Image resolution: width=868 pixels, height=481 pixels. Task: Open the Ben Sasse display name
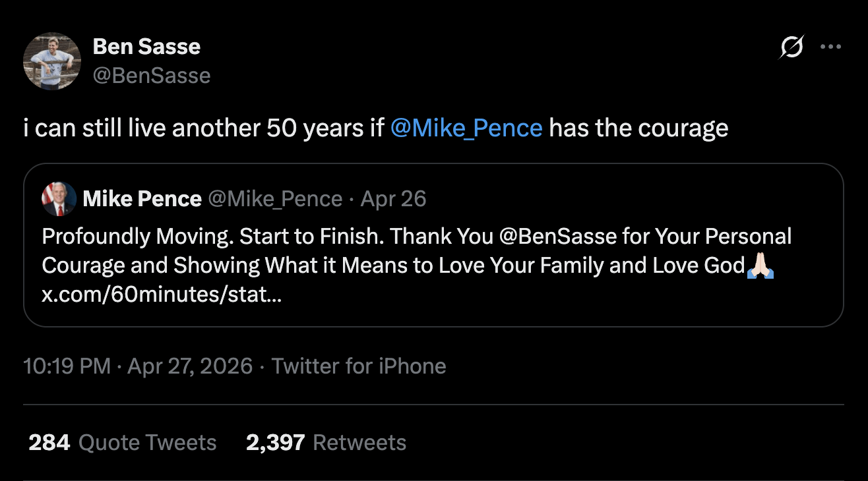point(146,47)
